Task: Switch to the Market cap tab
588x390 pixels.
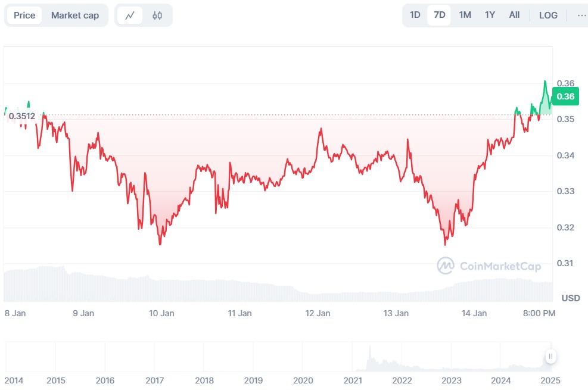Action: click(x=75, y=15)
